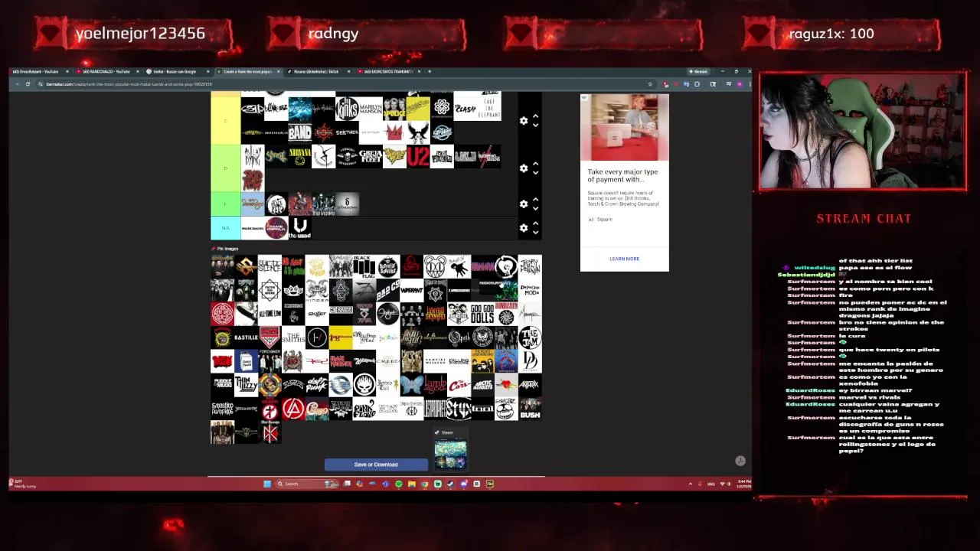Viewport: 980px width, 551px height.
Task: Open settings gear for tier D row
Action: (x=524, y=168)
